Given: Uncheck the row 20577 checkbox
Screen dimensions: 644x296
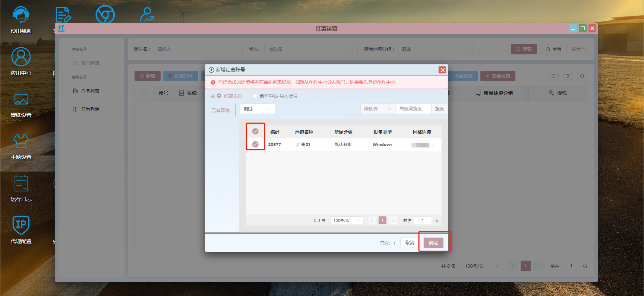Looking at the screenshot, I should (x=255, y=144).
